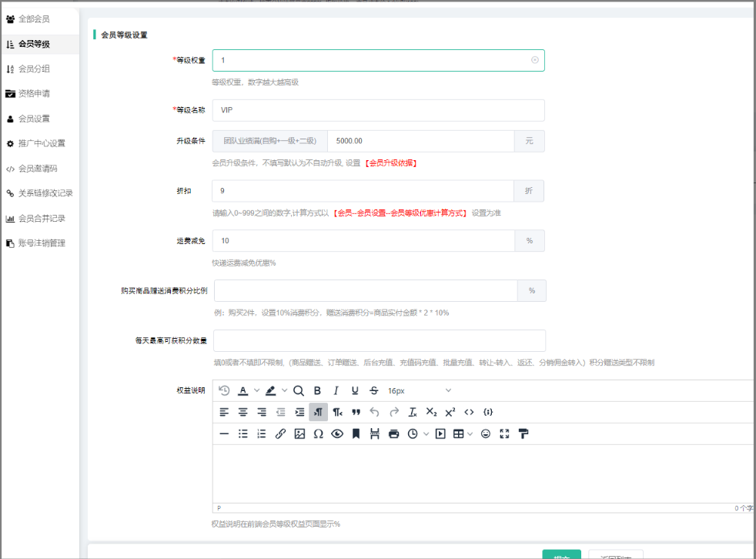Expand the text color dropdown arrow
This screenshot has height=559, width=756.
257,390
